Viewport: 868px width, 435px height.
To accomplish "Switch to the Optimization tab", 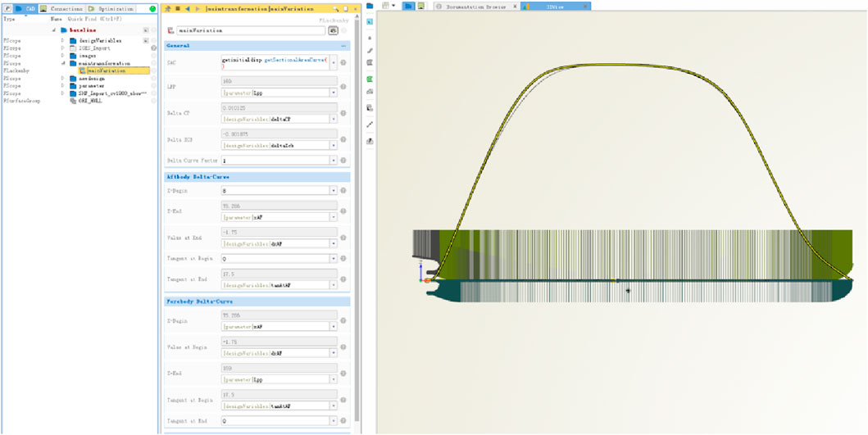I will pyautogui.click(x=111, y=9).
